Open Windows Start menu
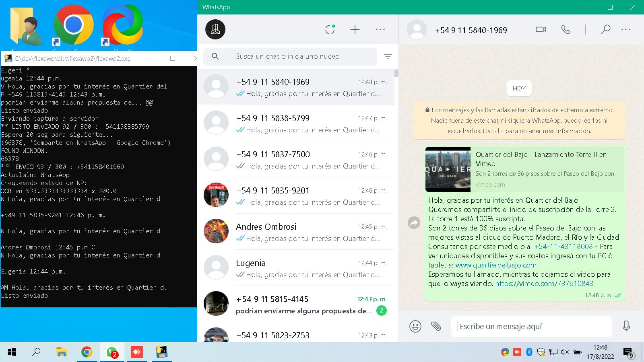Viewport: 644px width, 362px height. [x=12, y=352]
